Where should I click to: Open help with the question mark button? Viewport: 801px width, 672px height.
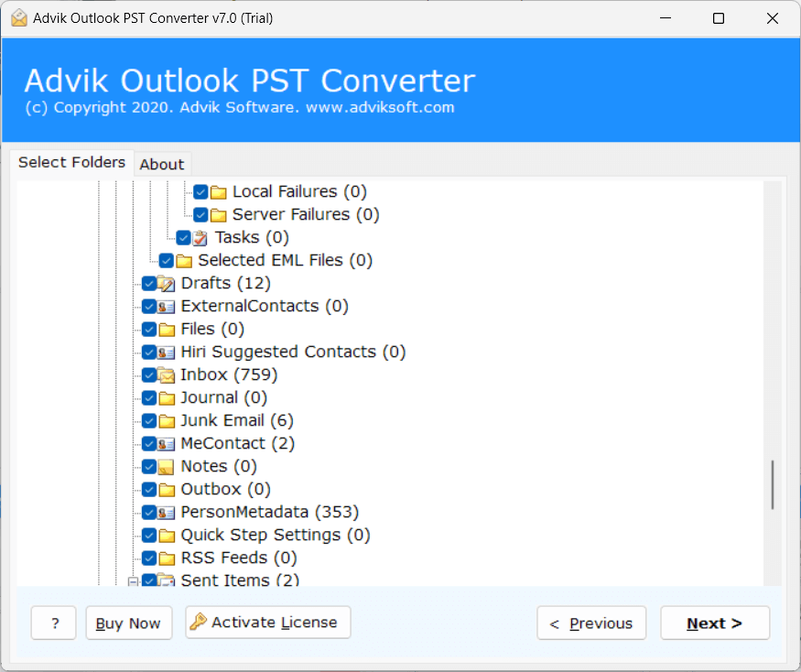coord(54,623)
